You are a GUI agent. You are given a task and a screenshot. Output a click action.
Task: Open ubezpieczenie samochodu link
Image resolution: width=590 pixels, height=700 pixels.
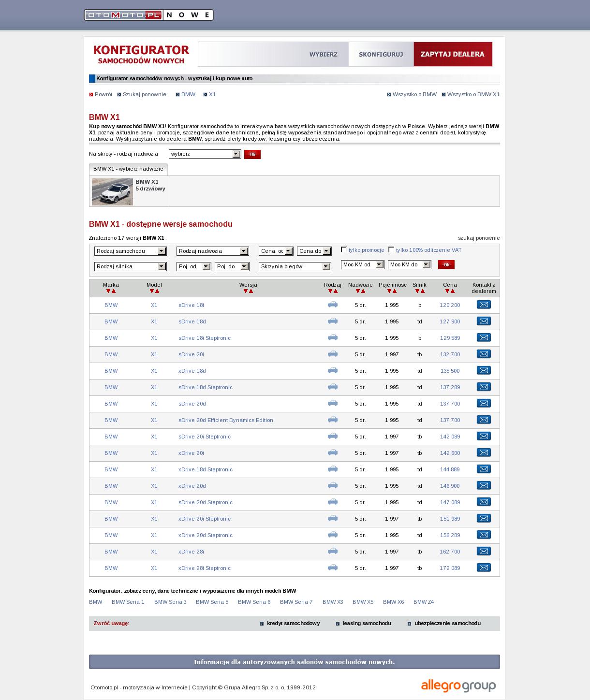pyautogui.click(x=447, y=623)
